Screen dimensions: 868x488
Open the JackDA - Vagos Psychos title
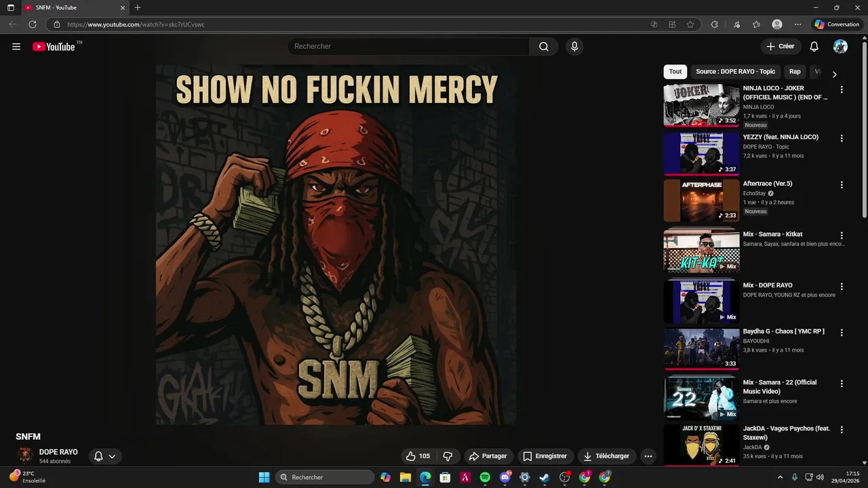point(787,433)
